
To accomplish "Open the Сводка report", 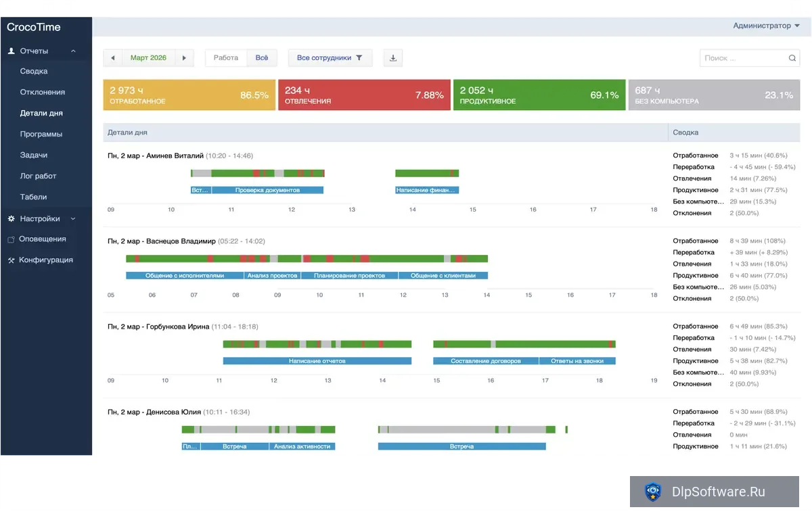I will (34, 72).
